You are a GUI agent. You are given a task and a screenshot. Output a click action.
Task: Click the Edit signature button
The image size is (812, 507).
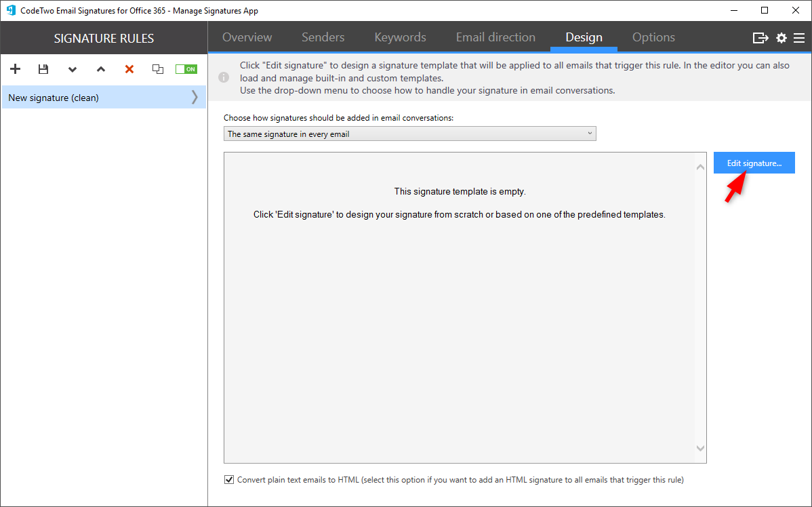(x=754, y=163)
